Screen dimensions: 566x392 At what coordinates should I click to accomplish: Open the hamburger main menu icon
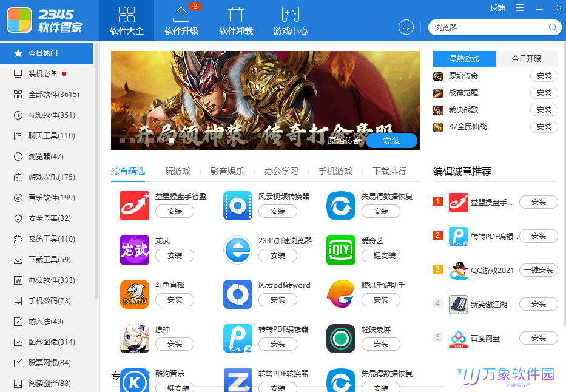coord(520,7)
